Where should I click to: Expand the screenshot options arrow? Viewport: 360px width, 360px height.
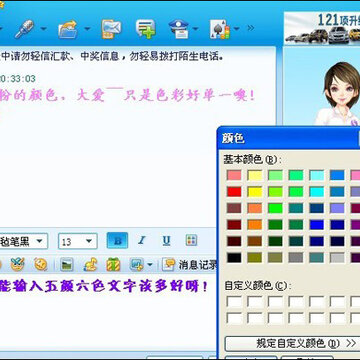150,265
